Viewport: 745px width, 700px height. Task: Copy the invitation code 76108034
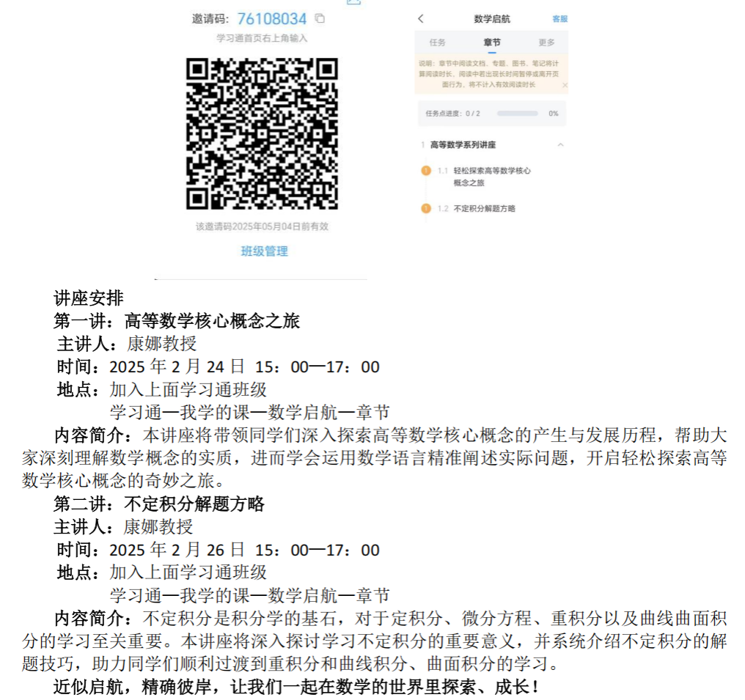point(319,18)
